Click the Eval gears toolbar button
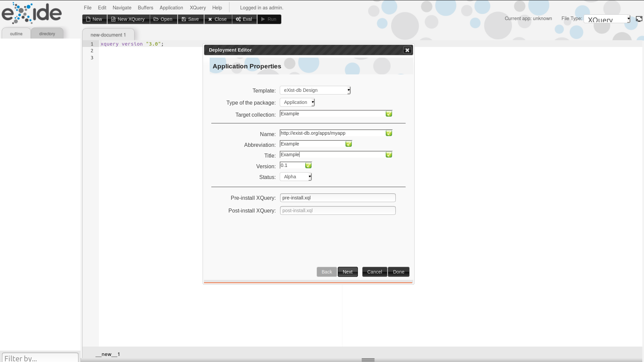 click(x=244, y=19)
